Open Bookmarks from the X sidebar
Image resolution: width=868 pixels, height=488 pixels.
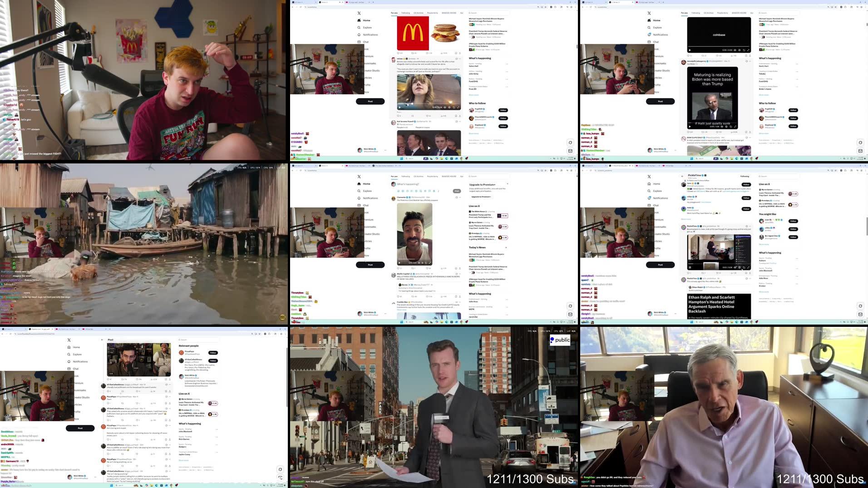(369, 63)
